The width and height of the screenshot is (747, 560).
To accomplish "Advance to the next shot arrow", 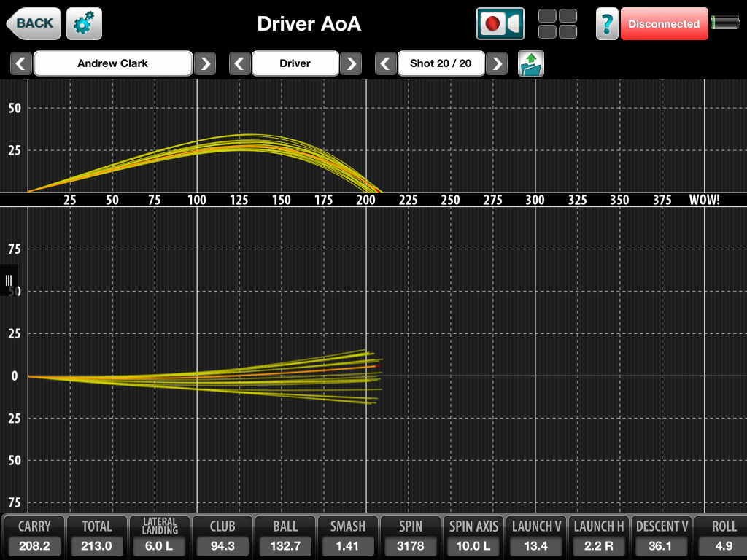I will [497, 63].
